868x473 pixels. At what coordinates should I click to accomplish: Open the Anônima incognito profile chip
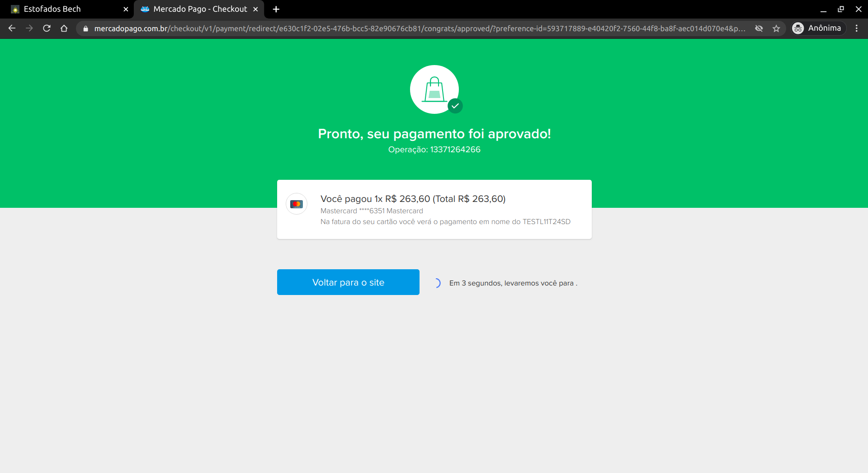[818, 28]
